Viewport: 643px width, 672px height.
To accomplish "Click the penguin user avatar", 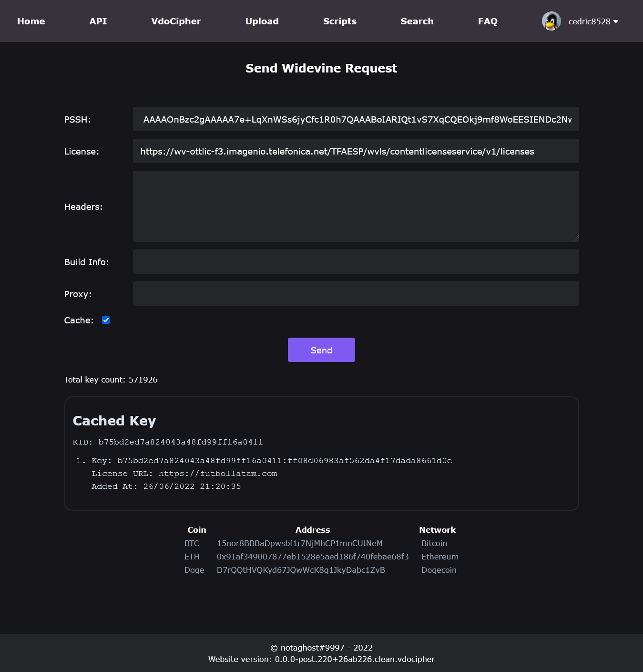I will pyautogui.click(x=551, y=21).
